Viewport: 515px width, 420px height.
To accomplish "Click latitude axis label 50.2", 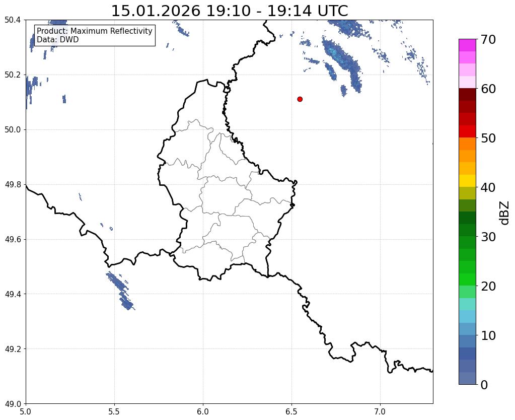I will pos(13,75).
